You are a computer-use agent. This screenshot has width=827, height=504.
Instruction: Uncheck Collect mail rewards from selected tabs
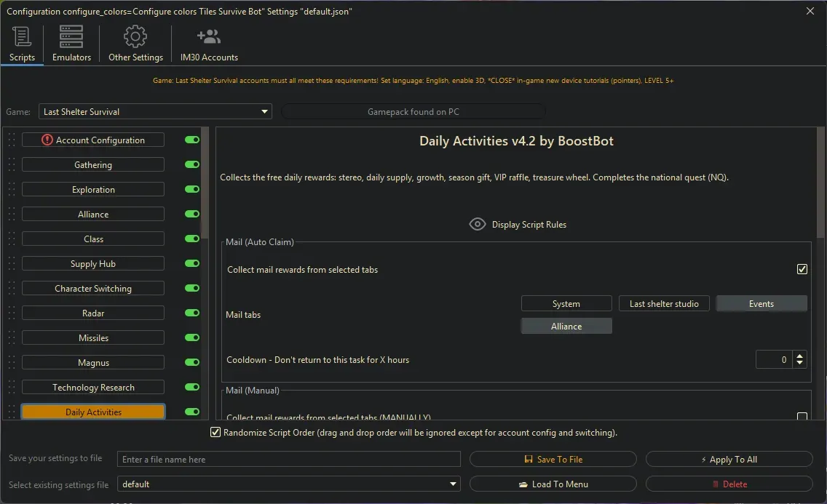802,269
